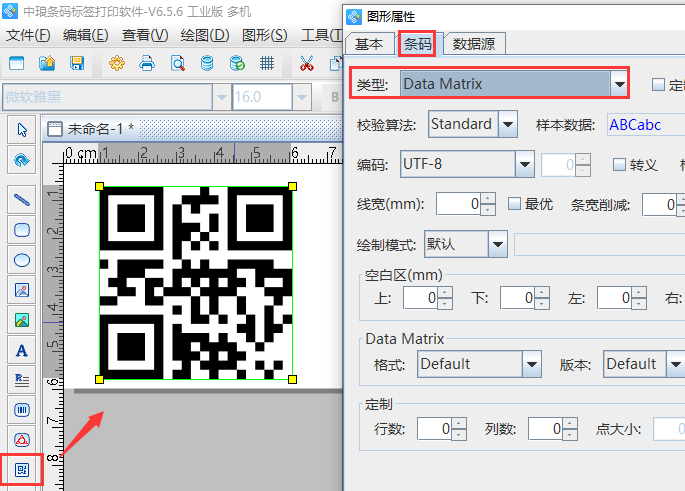685x491 pixels.
Task: Open the 文件(F) menu
Action: [x=28, y=35]
